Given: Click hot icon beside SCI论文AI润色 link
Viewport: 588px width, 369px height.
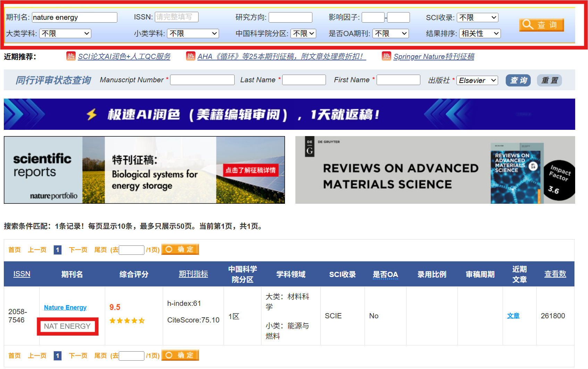Looking at the screenshot, I should [x=71, y=56].
